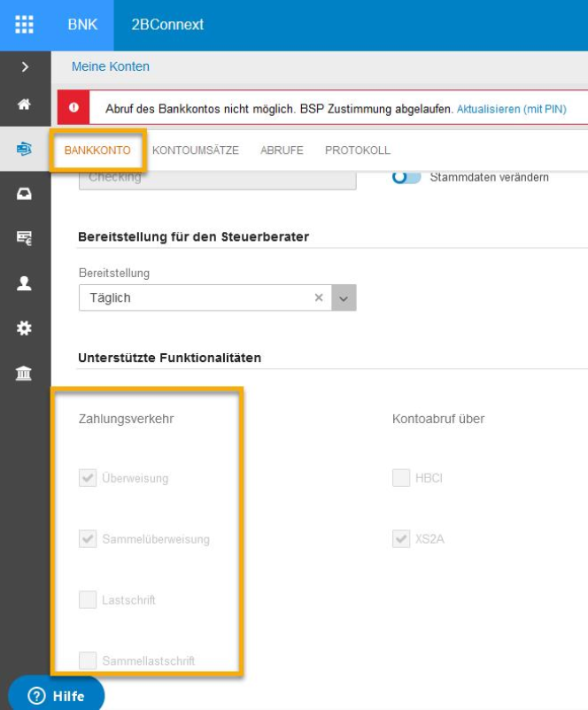
Task: Click the Kontoabruf über label
Action: click(x=438, y=419)
